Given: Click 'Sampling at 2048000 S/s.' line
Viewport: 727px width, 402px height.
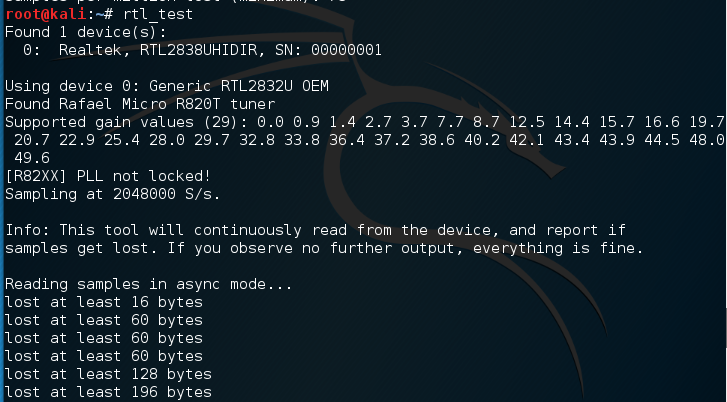Looking at the screenshot, I should point(113,194).
